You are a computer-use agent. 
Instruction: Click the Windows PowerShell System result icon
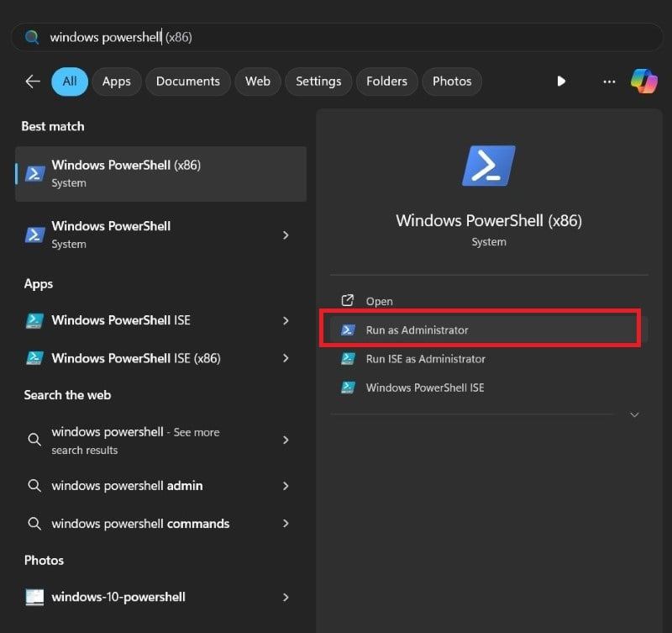click(34, 235)
